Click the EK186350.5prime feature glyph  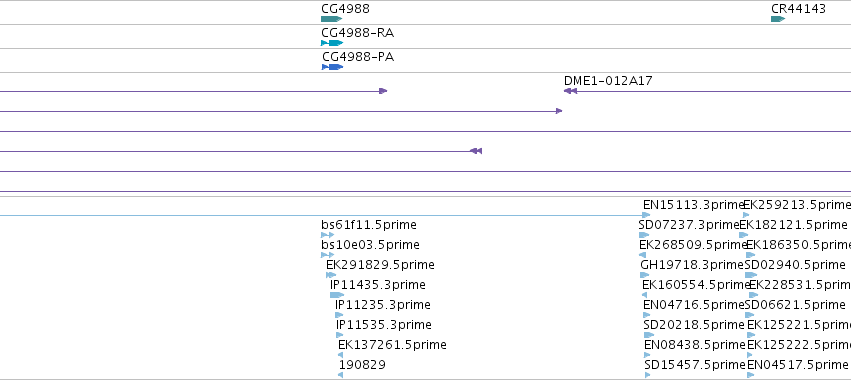pyautogui.click(x=751, y=255)
